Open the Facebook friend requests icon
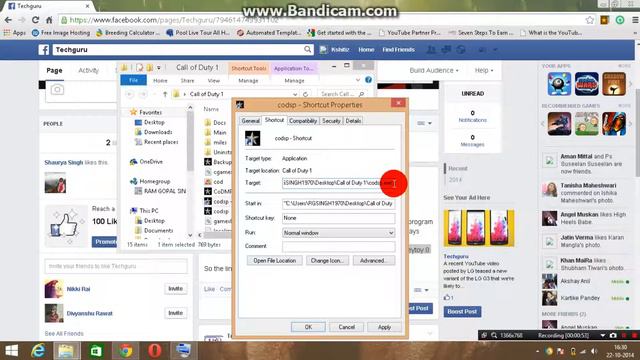Image resolution: width=640 pixels, height=360 pixels. tap(431, 50)
